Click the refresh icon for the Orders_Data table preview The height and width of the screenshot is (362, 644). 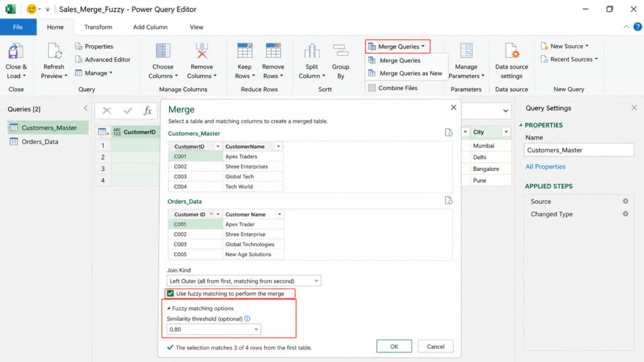(448, 200)
